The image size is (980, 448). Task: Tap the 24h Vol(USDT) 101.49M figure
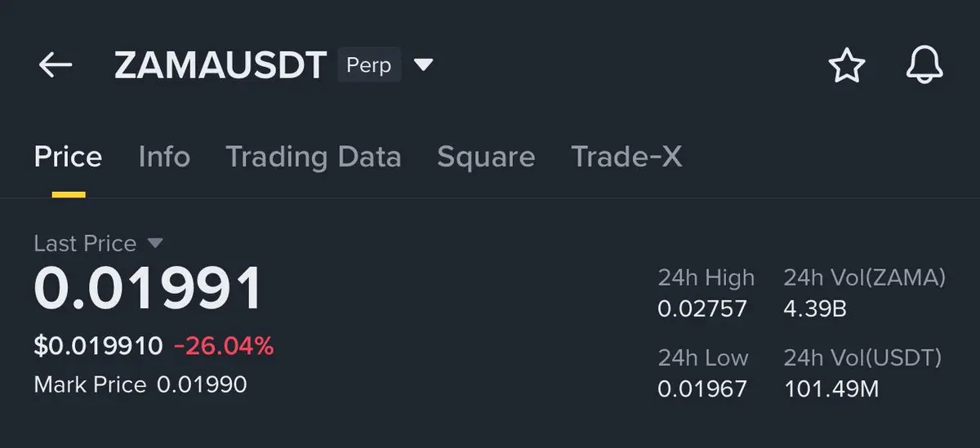tap(831, 388)
